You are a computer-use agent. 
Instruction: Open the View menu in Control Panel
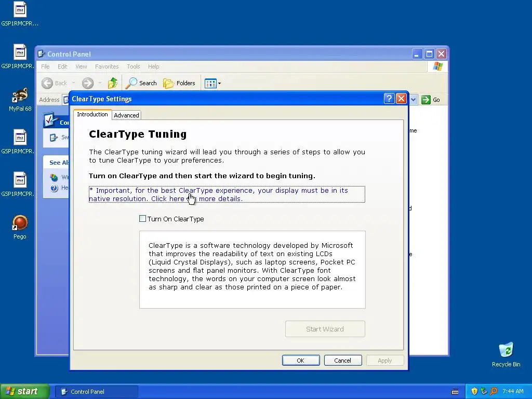coord(81,66)
